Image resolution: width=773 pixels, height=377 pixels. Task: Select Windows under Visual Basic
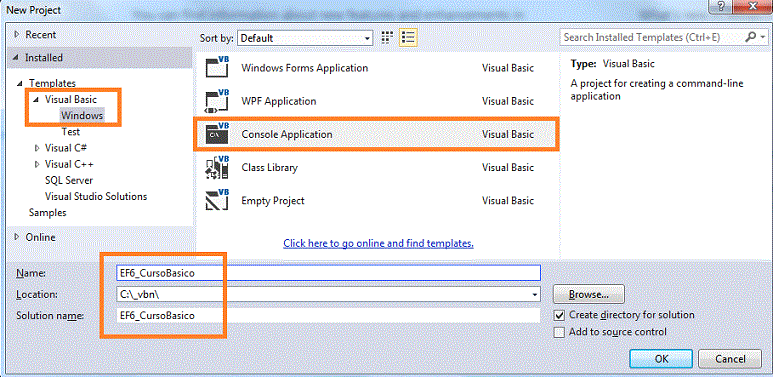click(x=82, y=116)
